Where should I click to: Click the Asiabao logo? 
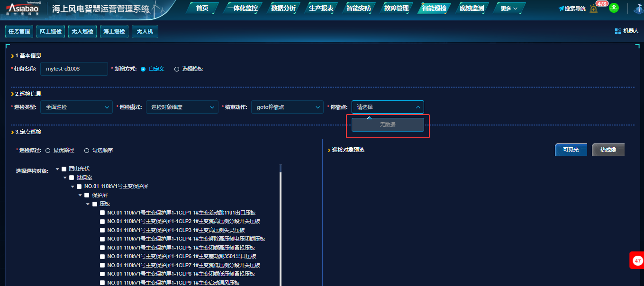pyautogui.click(x=23, y=8)
